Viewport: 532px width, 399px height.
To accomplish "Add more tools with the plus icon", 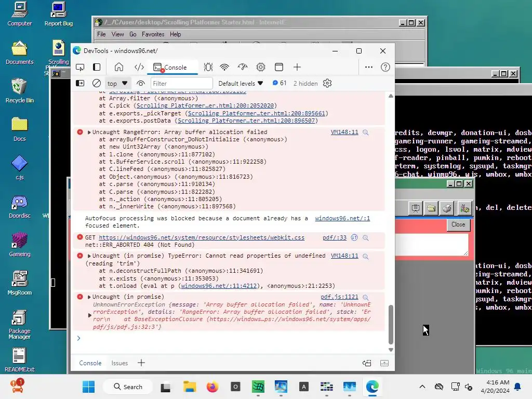I will click(x=297, y=67).
